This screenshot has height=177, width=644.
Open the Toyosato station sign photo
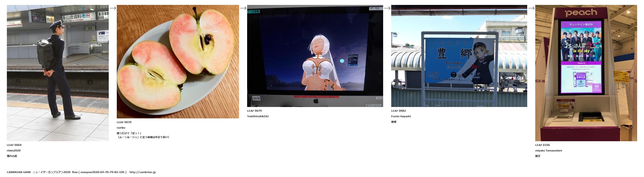(459, 56)
